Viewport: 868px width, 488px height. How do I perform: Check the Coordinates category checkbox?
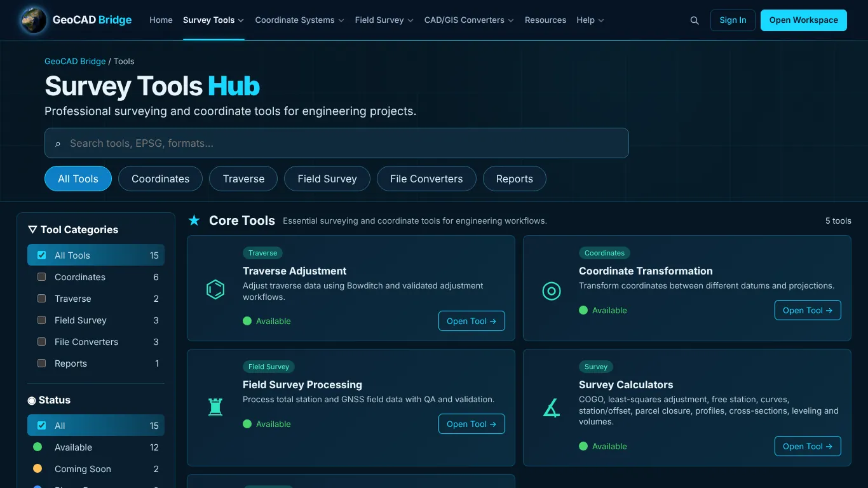coord(42,277)
